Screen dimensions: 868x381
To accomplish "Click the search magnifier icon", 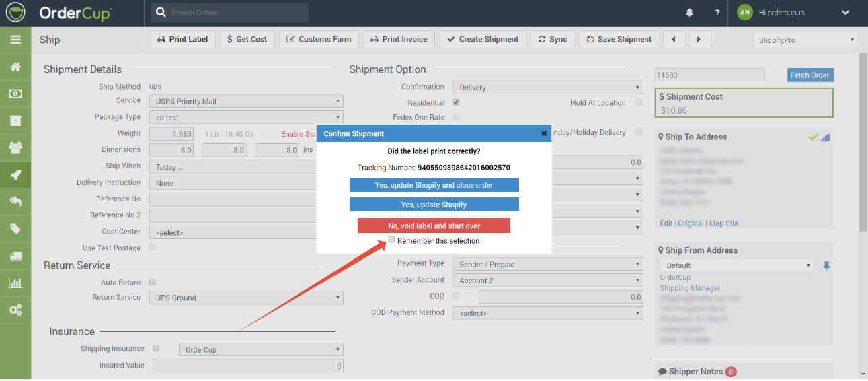I will [160, 12].
